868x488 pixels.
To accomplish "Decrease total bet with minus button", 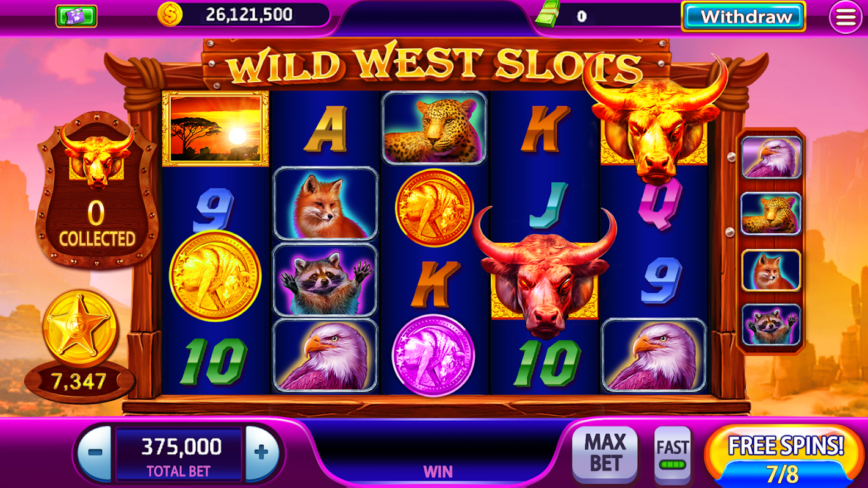I will tap(95, 453).
